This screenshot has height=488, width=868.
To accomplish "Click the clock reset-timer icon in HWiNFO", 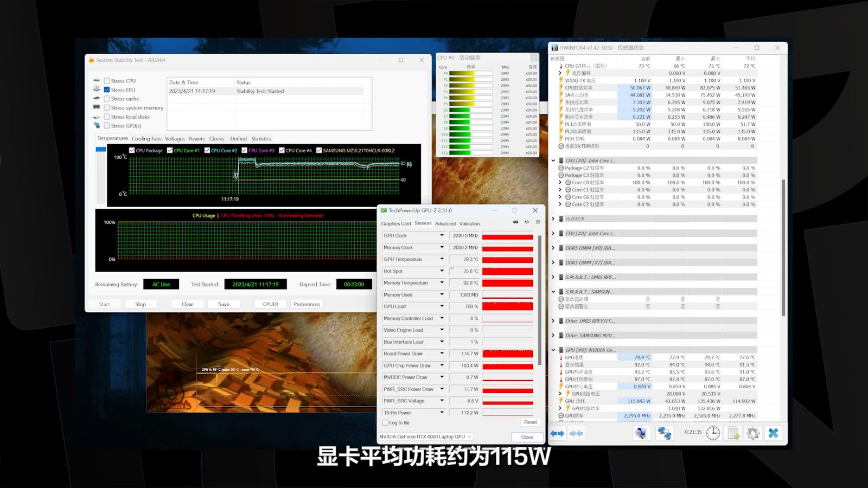I will 713,433.
